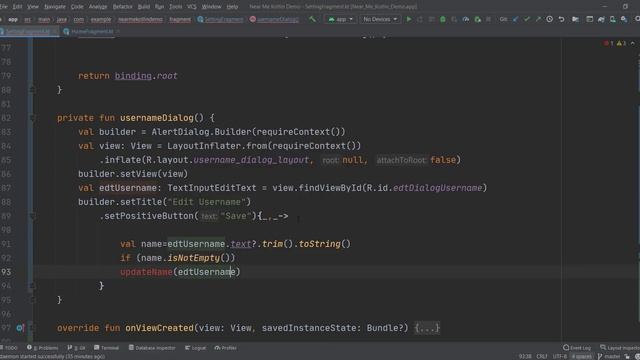Image resolution: width=640 pixels, height=360 pixels.
Task: Click the 'fragment' breadcrumb segment
Action: [x=180, y=19]
